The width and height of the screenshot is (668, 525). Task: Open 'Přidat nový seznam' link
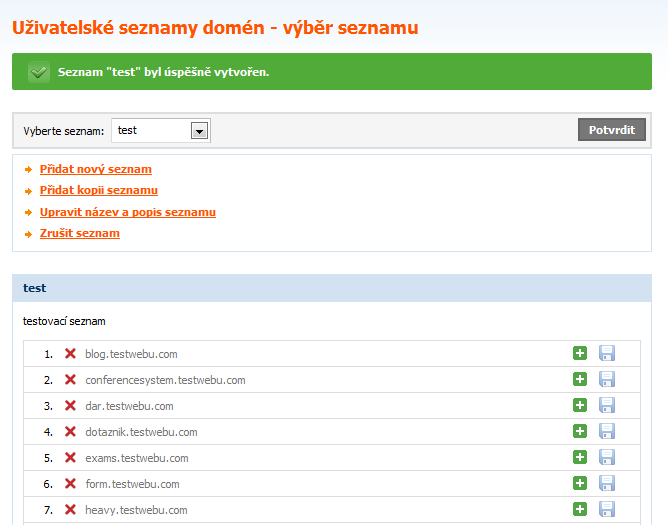[x=96, y=170]
